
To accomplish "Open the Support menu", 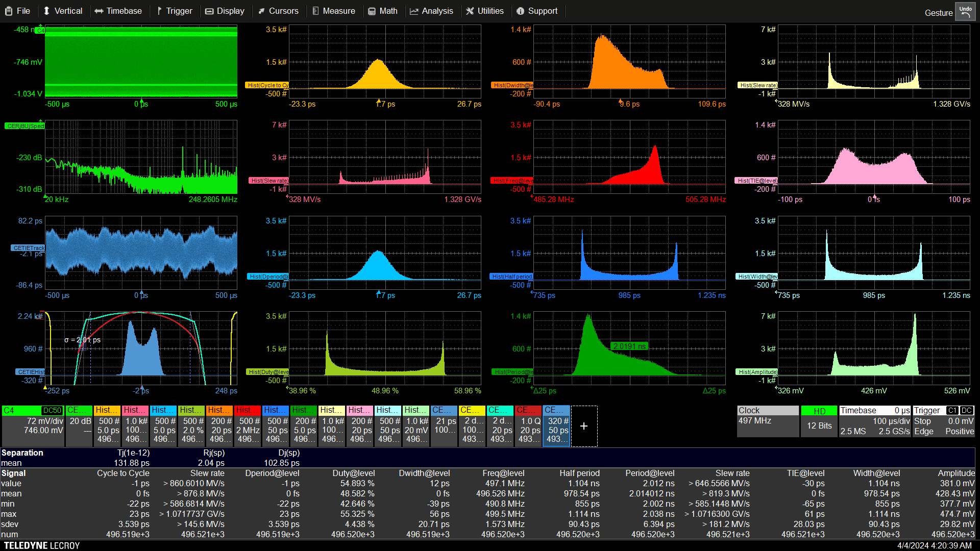I will (x=537, y=11).
